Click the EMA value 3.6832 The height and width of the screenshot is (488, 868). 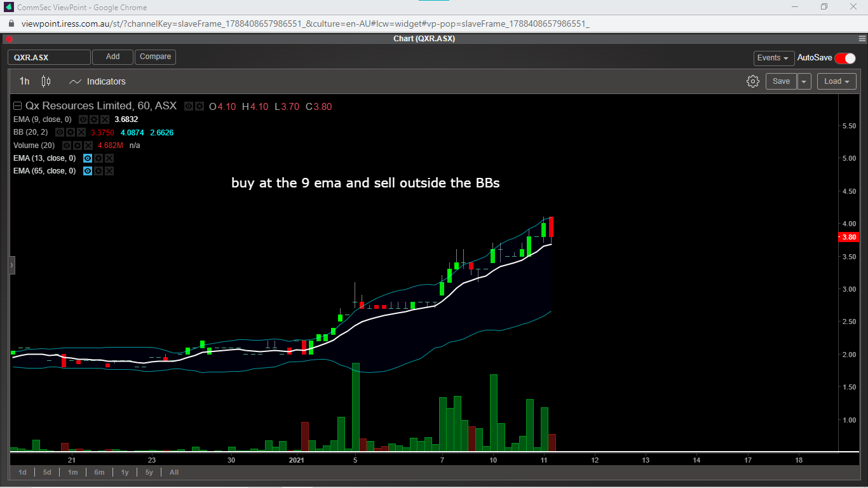(x=126, y=119)
